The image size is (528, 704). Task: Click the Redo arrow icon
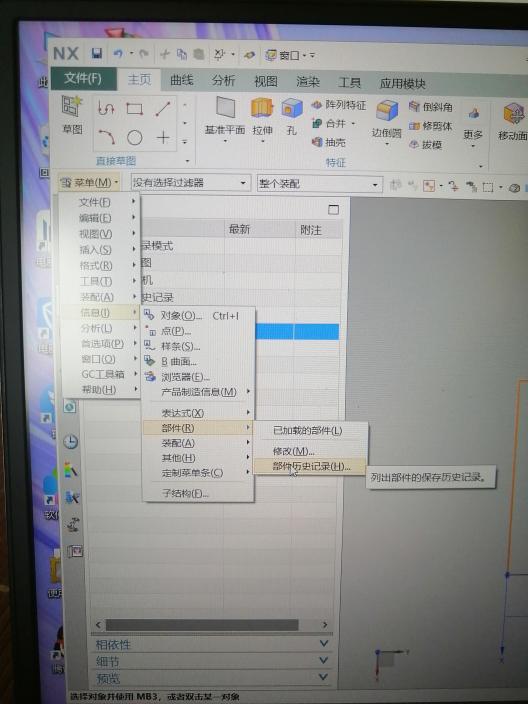(x=144, y=54)
